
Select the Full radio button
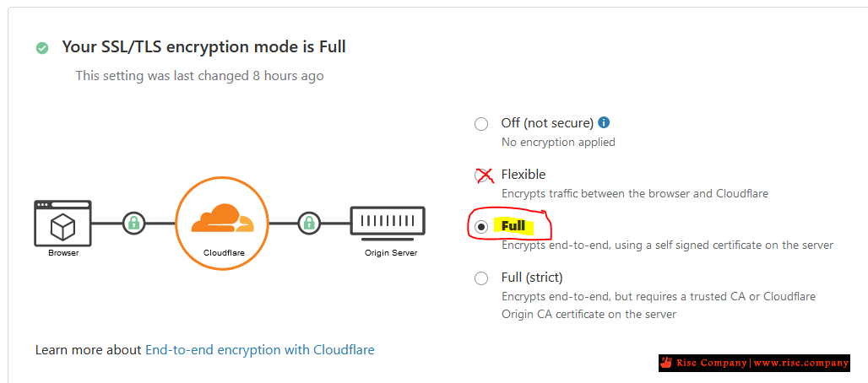[481, 226]
